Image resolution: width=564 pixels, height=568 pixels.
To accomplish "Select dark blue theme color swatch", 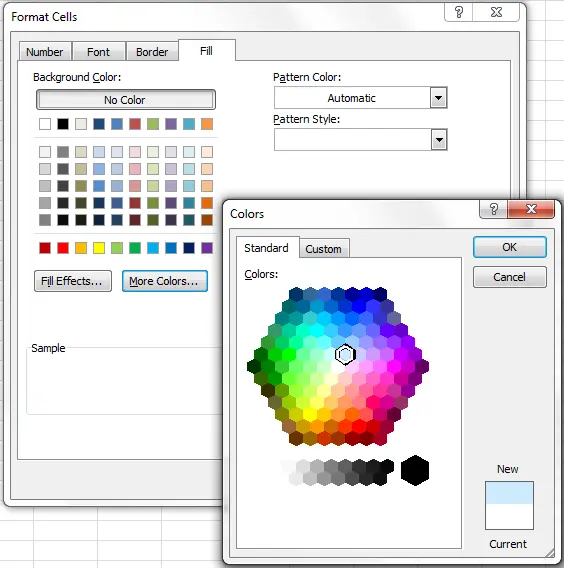I will 99,124.
